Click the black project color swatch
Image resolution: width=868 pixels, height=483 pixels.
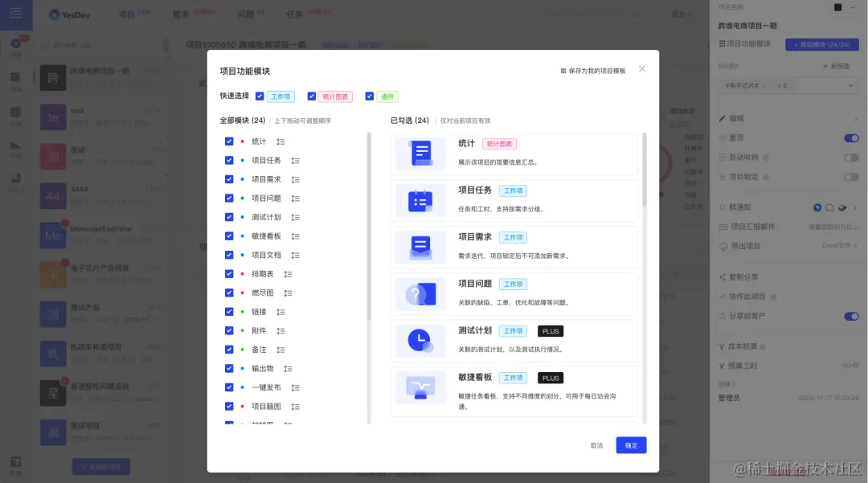[x=837, y=7]
